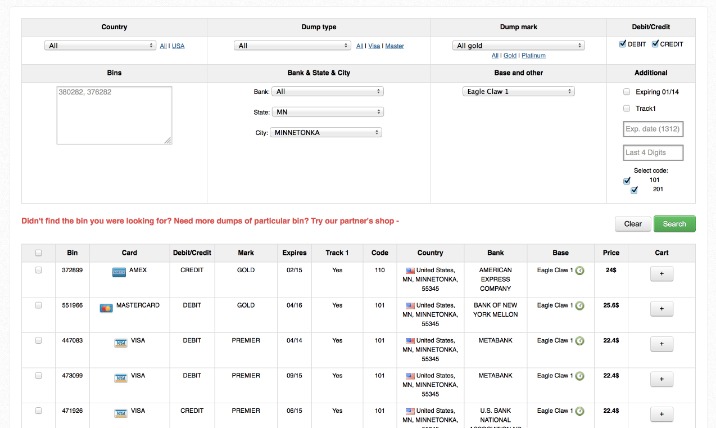This screenshot has width=716, height=428.
Task: Click the US flag icon in U.S. Bank row
Action: tap(410, 411)
